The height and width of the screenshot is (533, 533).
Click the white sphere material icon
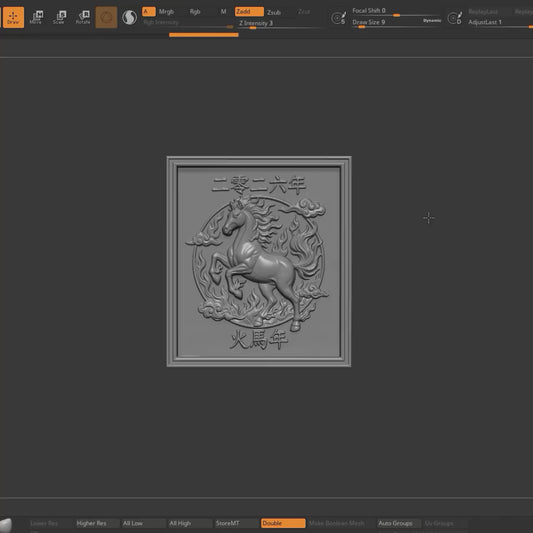[x=130, y=17]
